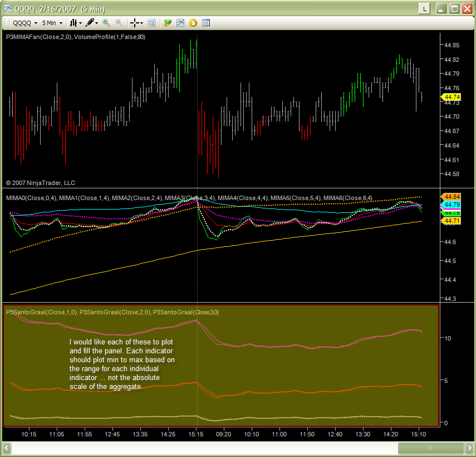Click the 10 axis label in SantoGraal panel
Screen dimensions: 476x457
[448, 338]
